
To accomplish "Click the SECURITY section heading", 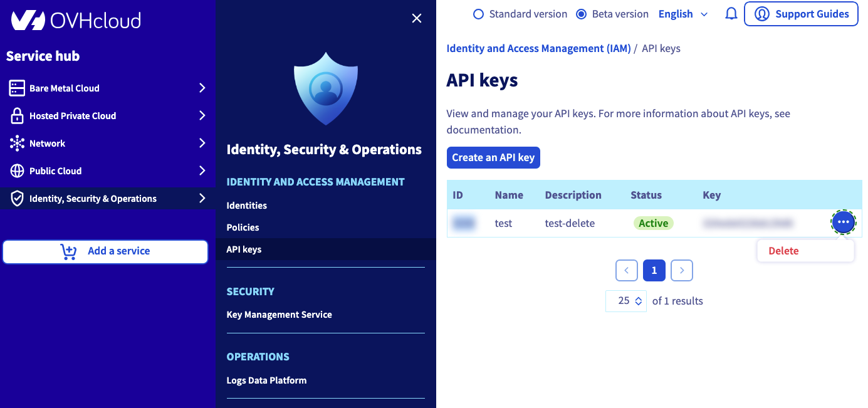I will tap(251, 291).
